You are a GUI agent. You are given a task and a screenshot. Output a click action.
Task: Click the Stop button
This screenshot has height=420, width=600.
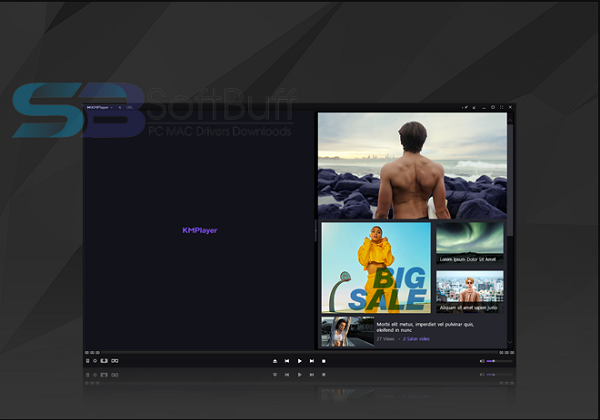(x=324, y=361)
